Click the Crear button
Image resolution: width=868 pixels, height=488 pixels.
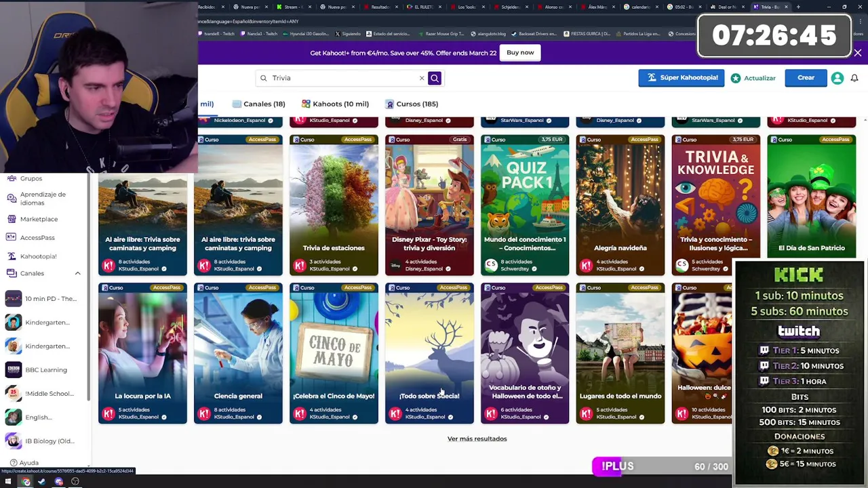pyautogui.click(x=806, y=78)
